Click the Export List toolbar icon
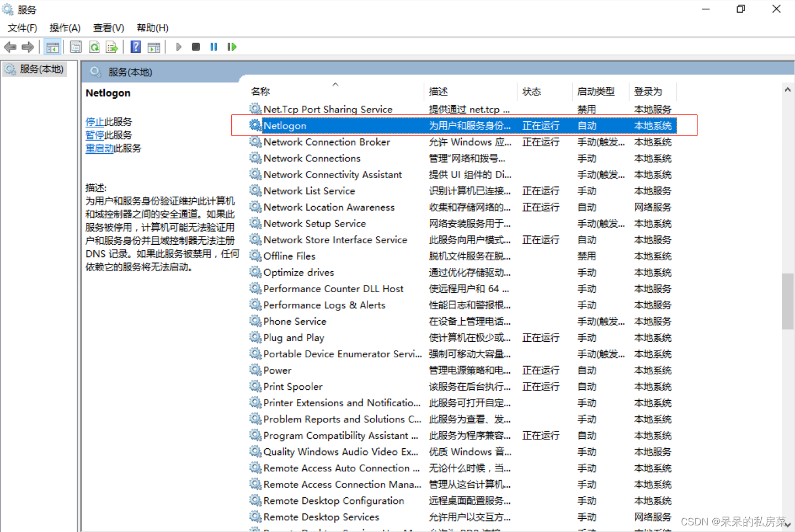 point(112,47)
